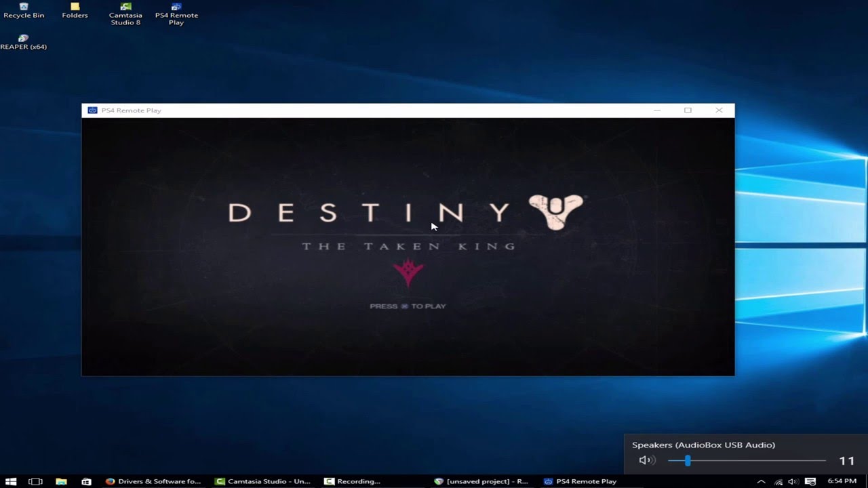Switch to REAPER unsaved project taskbar item
868x488 pixels.
coord(482,481)
